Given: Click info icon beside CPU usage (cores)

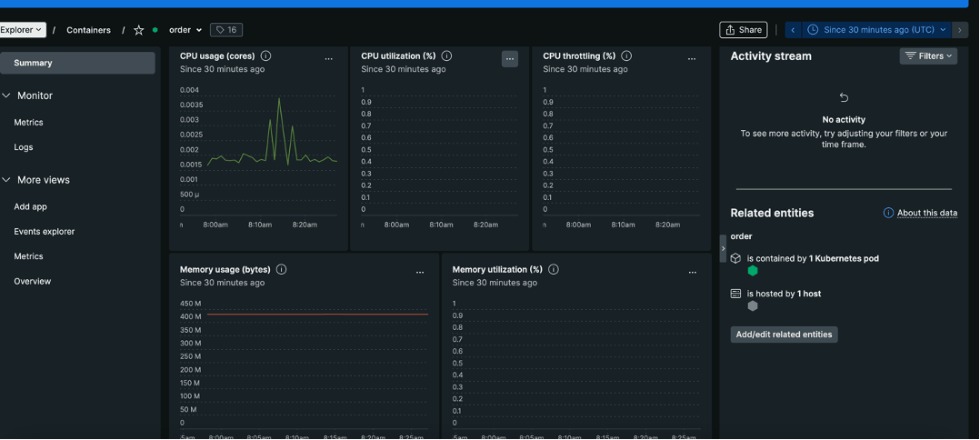Looking at the screenshot, I should (265, 56).
